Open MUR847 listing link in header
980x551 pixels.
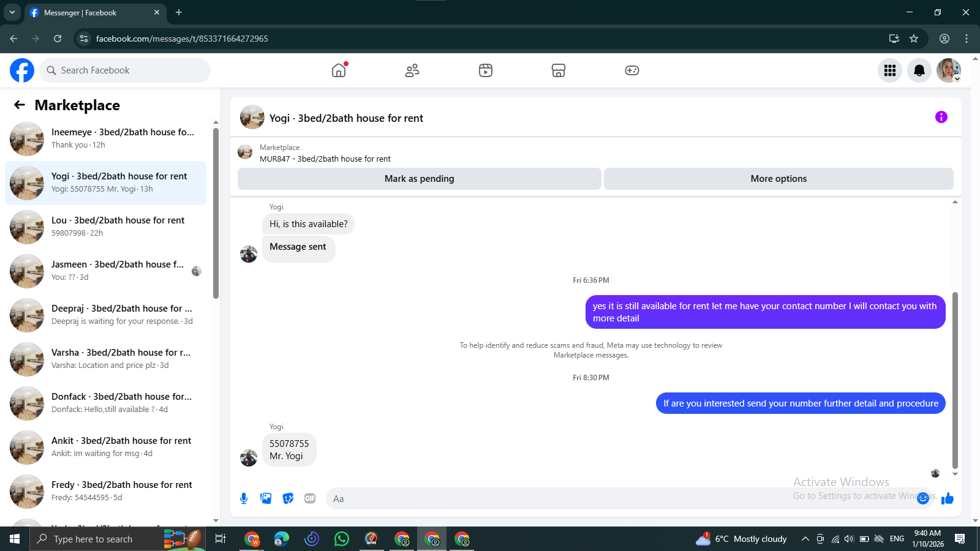(325, 159)
